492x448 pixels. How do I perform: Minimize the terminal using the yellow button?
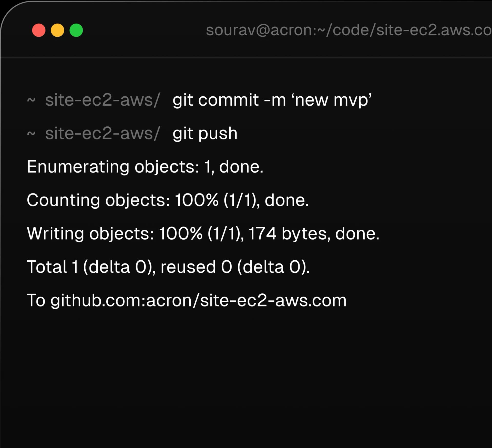57,30
